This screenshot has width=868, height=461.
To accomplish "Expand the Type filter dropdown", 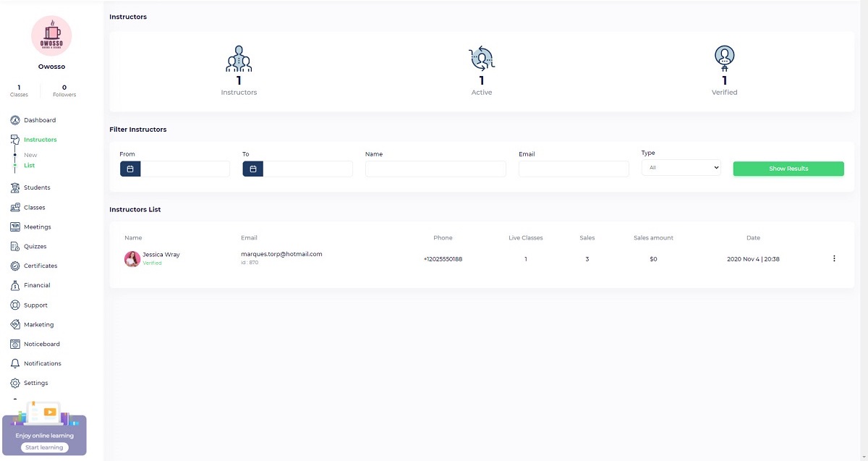I will point(681,167).
